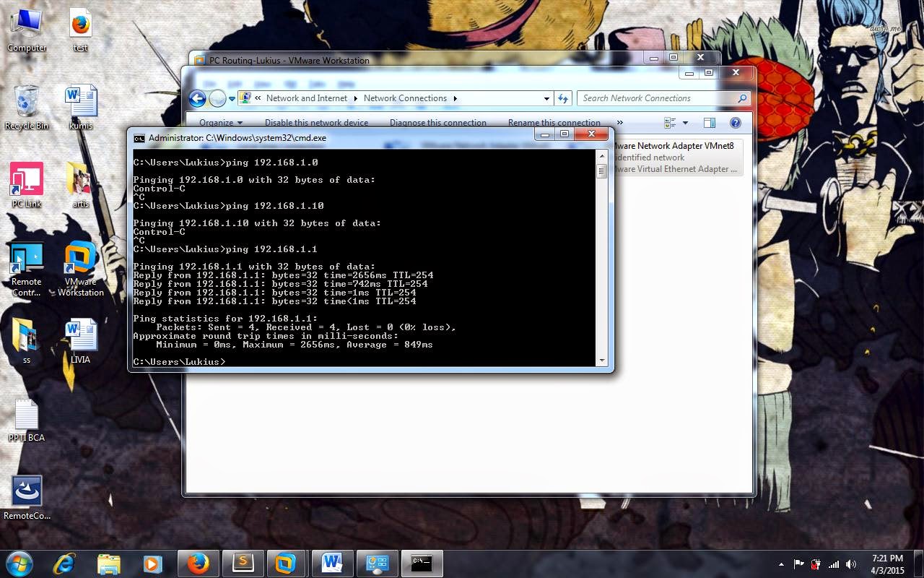
Task: Switch to Firefox in the taskbar
Action: point(198,564)
